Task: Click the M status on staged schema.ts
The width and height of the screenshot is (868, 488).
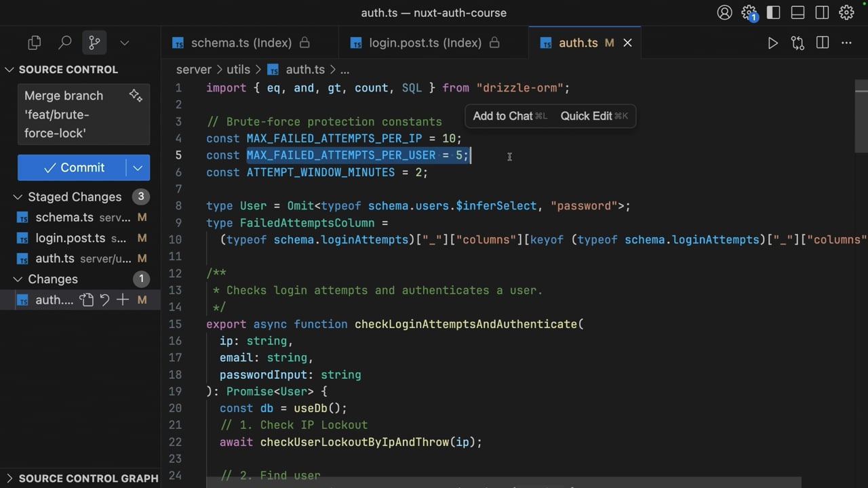Action: pyautogui.click(x=142, y=218)
